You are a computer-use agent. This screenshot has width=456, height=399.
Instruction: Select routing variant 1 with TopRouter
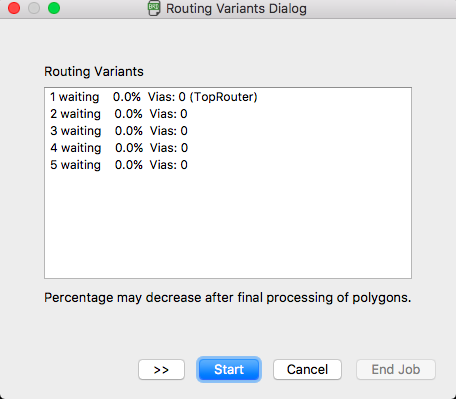click(228, 97)
